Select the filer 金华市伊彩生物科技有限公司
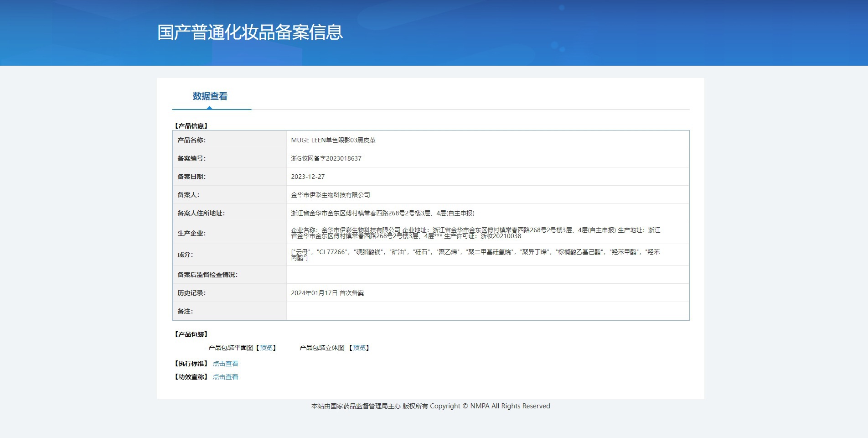The image size is (868, 438). [x=331, y=195]
